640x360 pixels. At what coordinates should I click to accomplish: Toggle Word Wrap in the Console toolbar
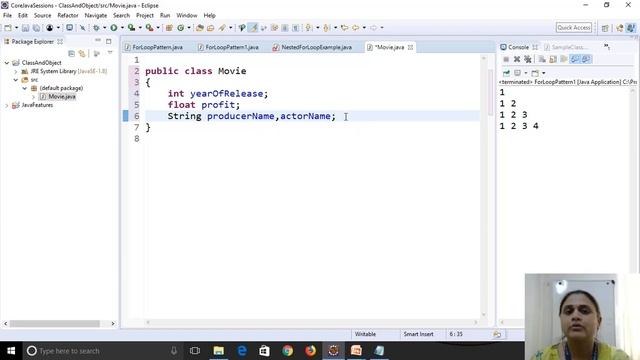pyautogui.click(x=564, y=59)
